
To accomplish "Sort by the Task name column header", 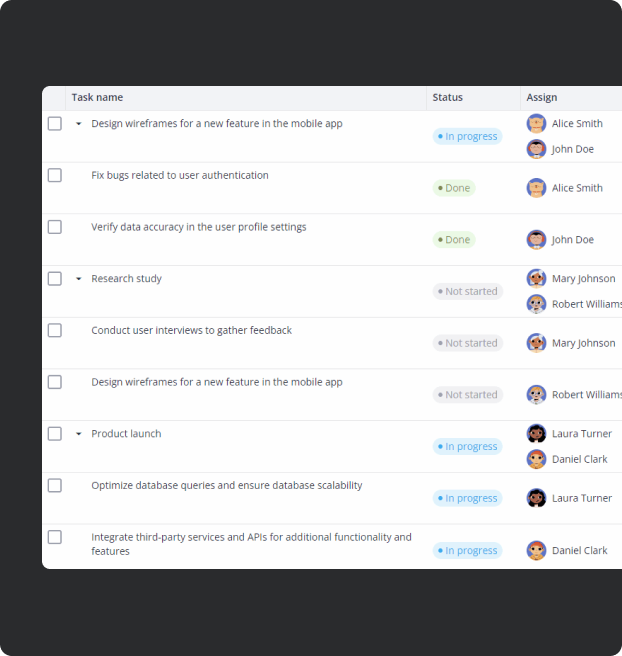I will click(x=97, y=97).
